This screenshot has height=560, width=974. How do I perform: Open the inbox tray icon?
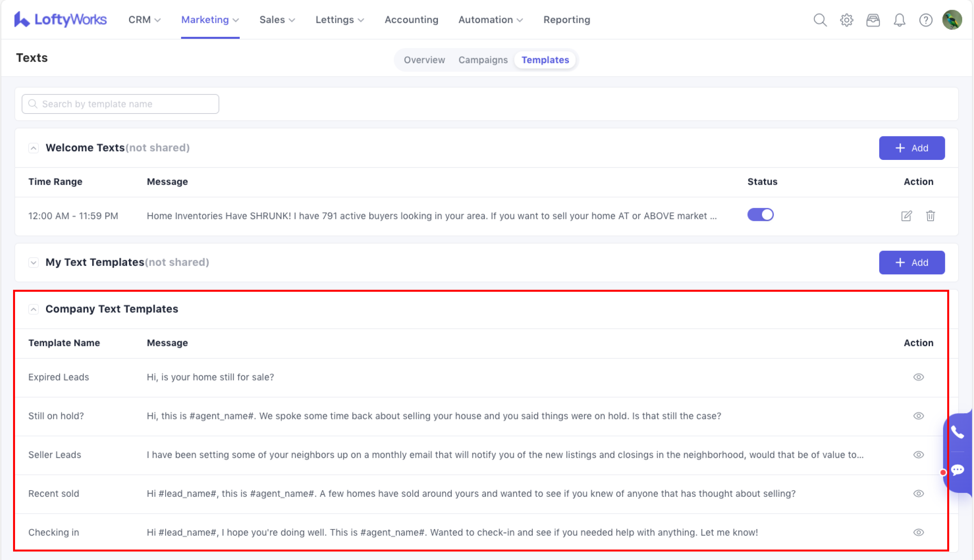click(x=873, y=20)
